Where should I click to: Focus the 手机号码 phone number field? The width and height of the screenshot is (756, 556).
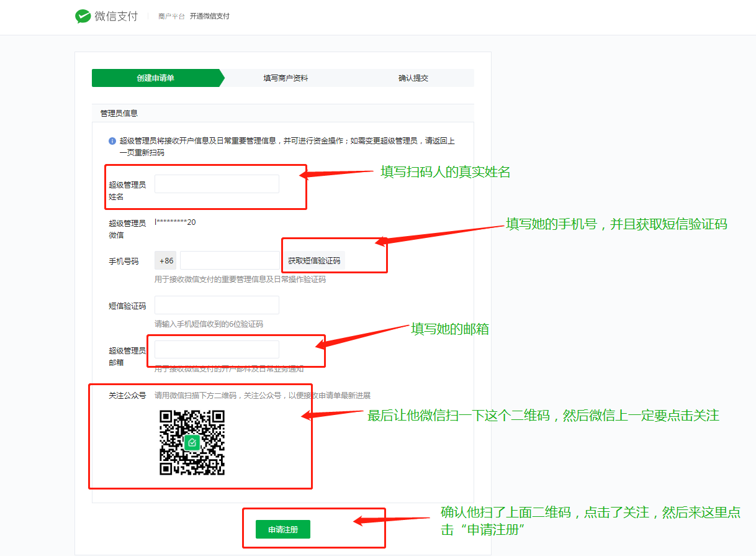click(230, 261)
